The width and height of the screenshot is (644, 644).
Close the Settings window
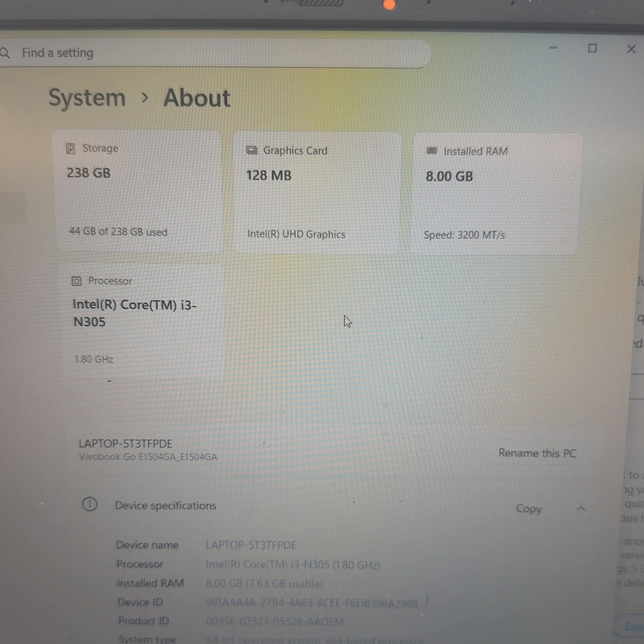(631, 49)
